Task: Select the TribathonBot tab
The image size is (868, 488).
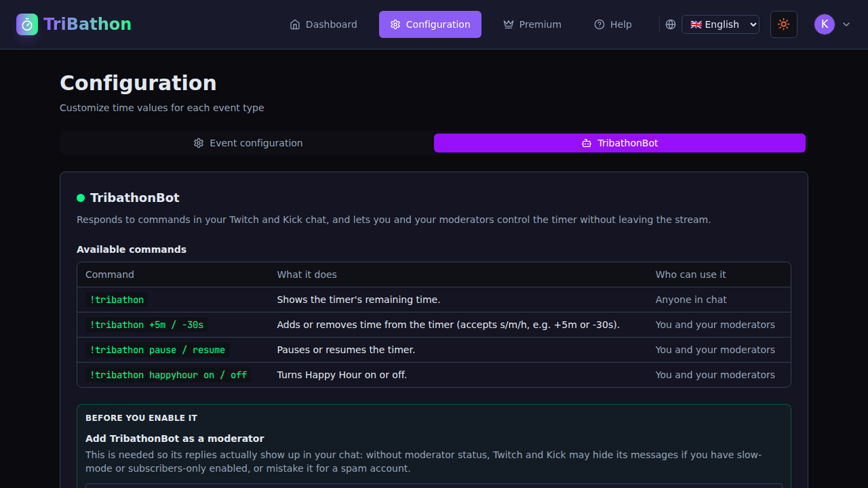Action: click(x=620, y=143)
